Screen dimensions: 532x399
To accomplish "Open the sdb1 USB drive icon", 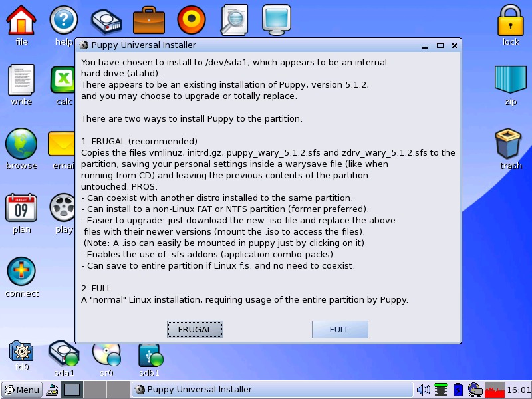I will coord(150,356).
